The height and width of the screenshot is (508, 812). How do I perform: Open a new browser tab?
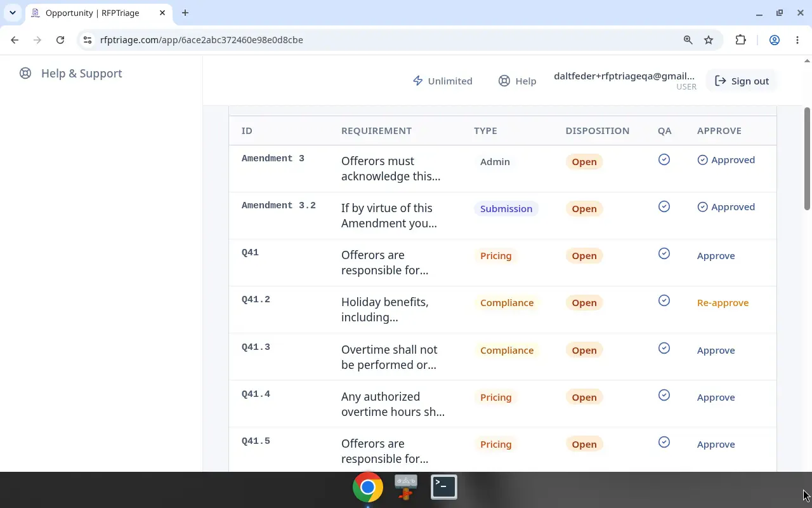point(185,13)
